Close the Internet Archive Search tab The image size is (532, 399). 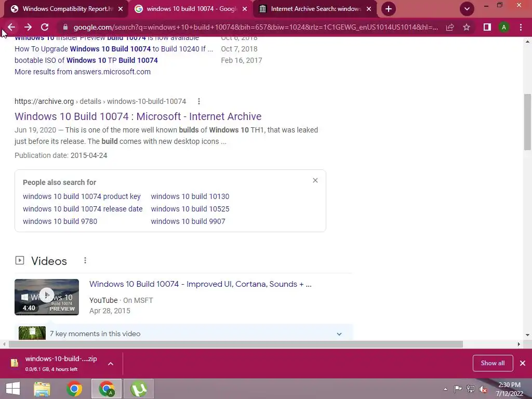369,9
